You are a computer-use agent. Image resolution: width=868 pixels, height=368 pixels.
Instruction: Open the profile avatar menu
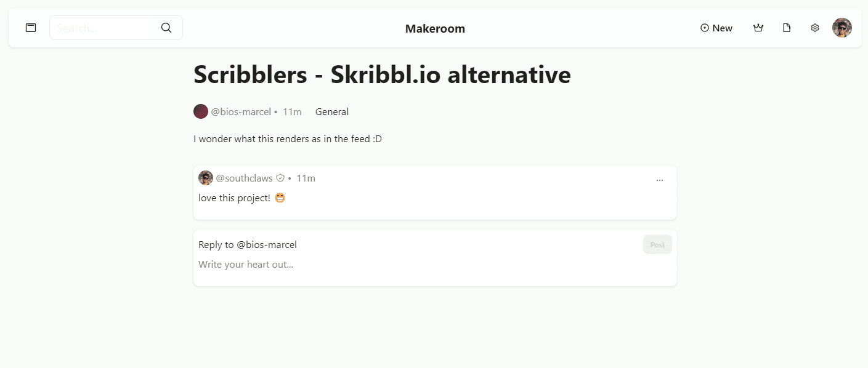(x=842, y=28)
